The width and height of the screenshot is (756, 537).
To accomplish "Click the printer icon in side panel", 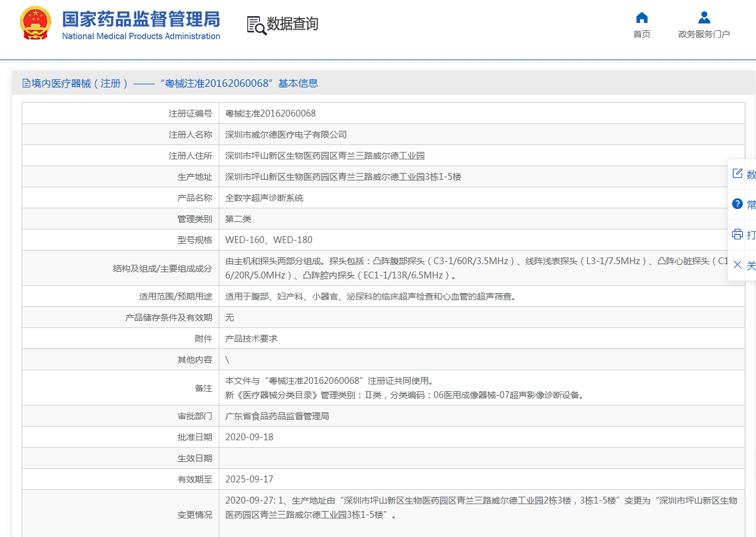I will (737, 234).
